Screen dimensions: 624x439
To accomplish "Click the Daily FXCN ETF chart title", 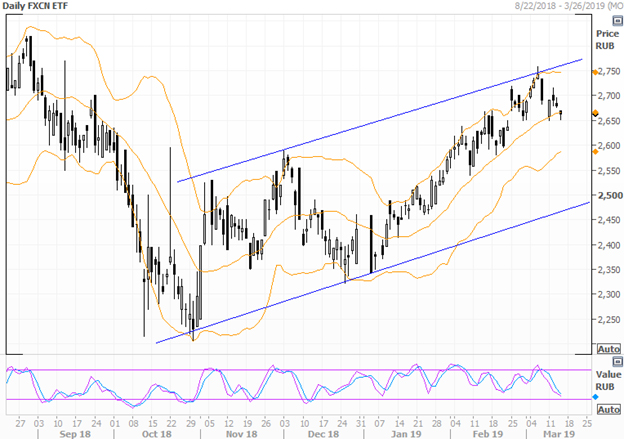I will tap(42, 9).
